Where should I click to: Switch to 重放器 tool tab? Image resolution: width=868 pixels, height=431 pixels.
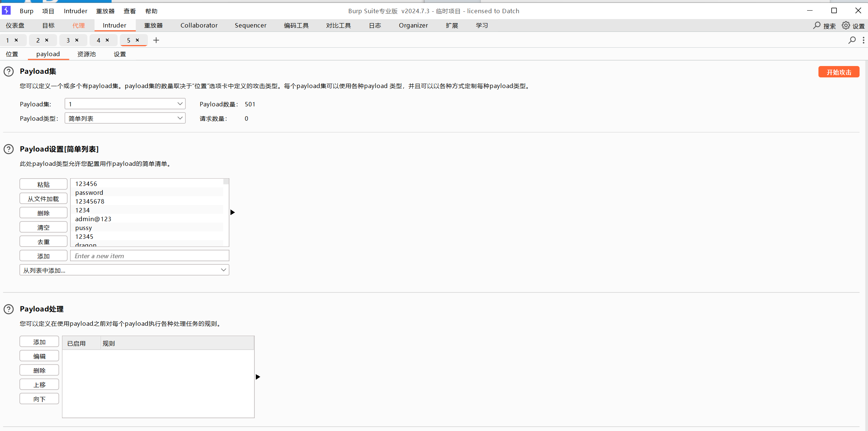153,25
